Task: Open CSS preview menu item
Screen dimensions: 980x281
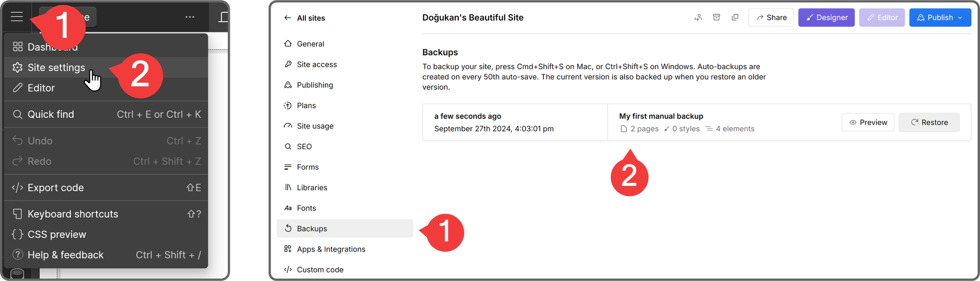Action: (x=106, y=234)
